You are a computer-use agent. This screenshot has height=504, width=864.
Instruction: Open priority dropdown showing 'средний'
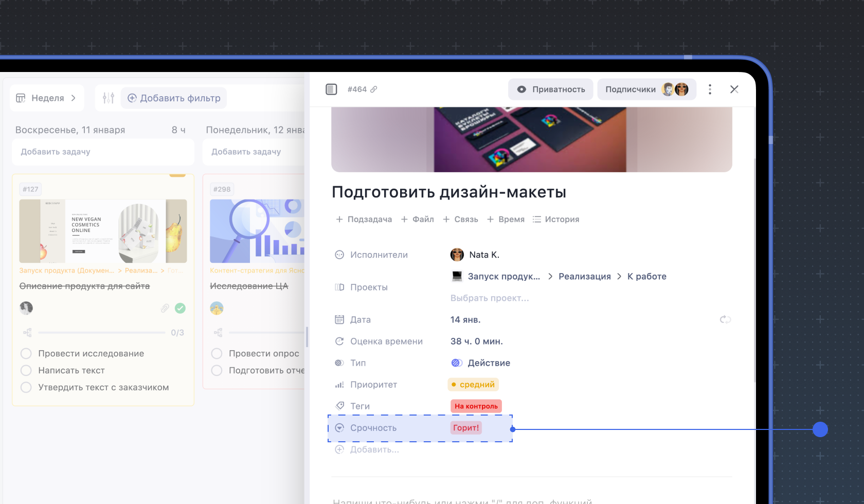click(x=473, y=385)
